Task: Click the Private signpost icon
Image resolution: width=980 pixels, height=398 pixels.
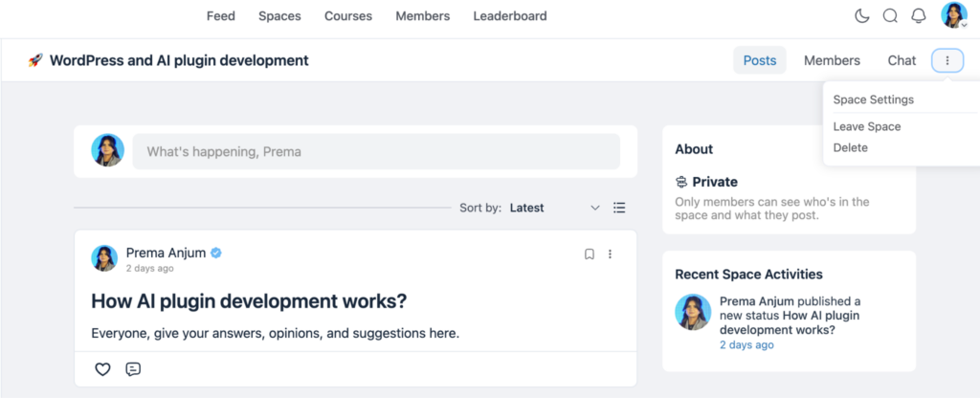Action: [681, 182]
